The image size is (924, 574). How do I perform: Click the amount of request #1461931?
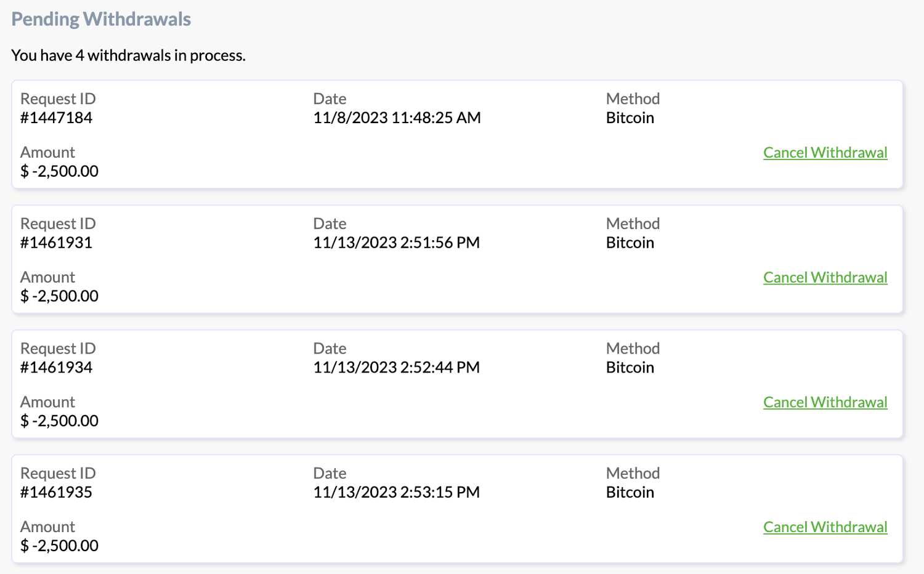(x=59, y=296)
